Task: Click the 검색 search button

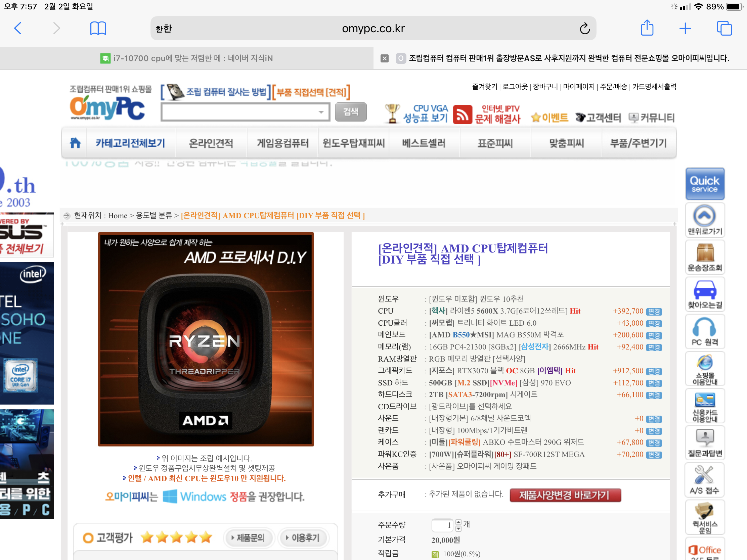Action: pos(351,112)
